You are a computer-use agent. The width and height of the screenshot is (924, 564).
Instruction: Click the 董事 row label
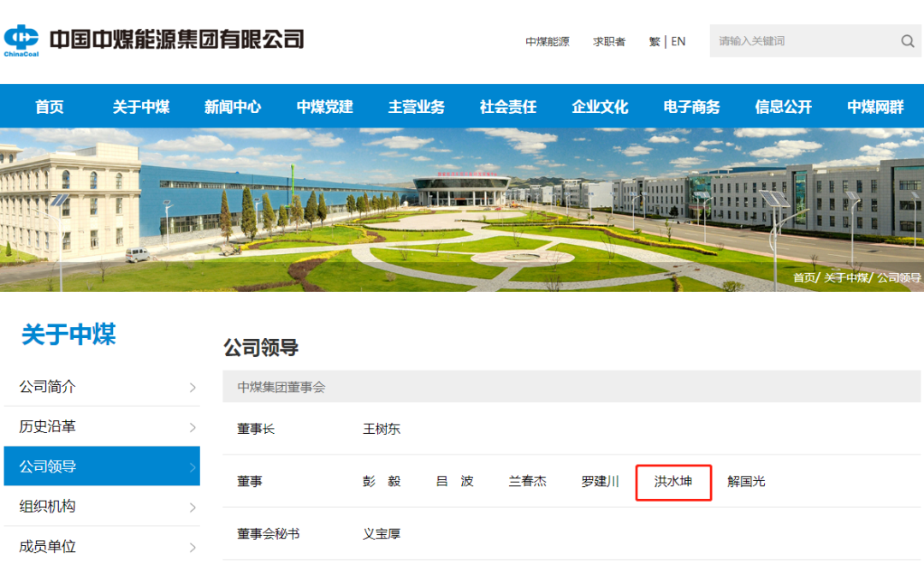[250, 482]
